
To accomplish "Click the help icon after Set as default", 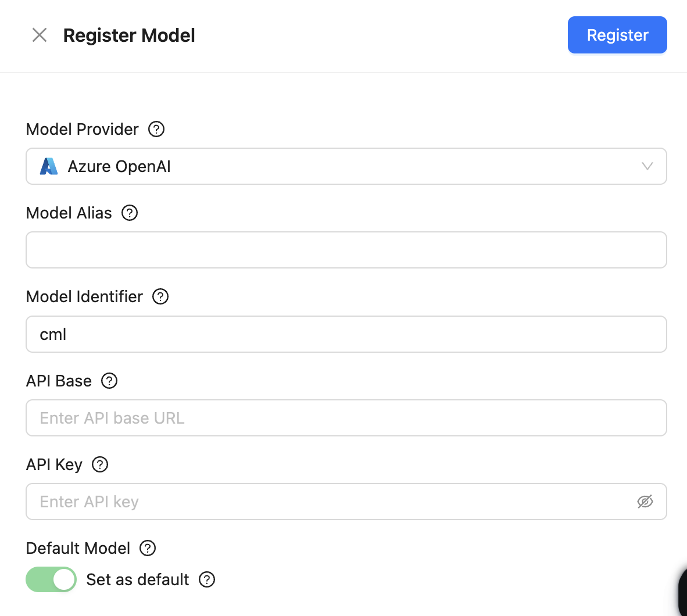I will pyautogui.click(x=207, y=579).
